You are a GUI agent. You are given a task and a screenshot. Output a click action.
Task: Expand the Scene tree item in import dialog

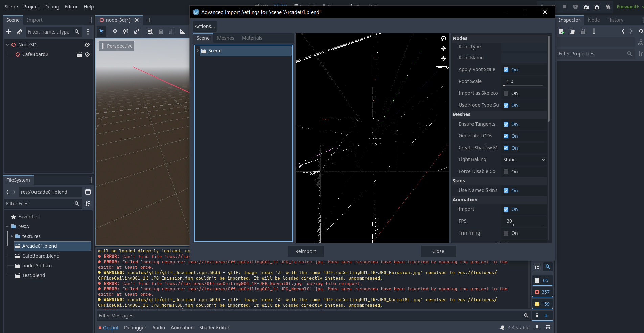click(x=198, y=51)
